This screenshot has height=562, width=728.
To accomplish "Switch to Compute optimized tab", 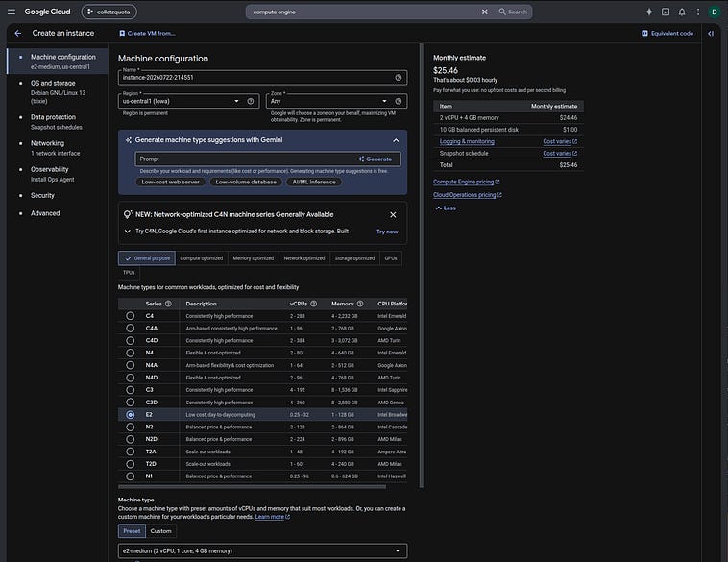I will point(201,258).
